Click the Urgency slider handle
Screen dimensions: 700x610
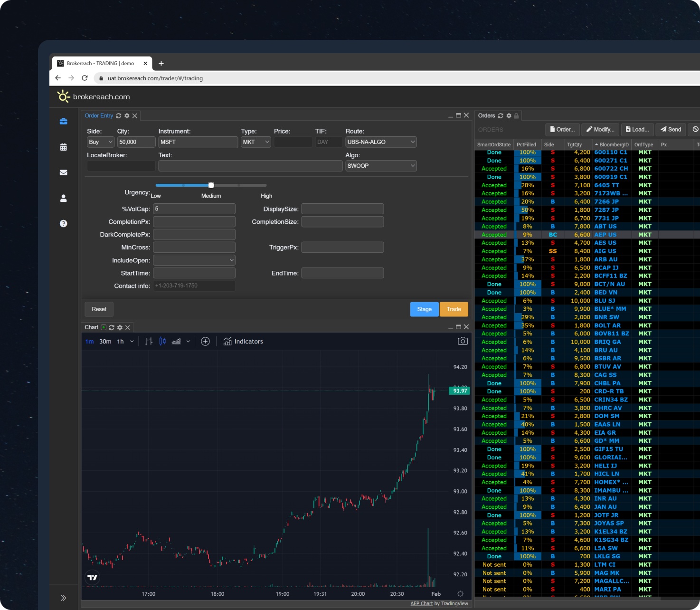211,185
